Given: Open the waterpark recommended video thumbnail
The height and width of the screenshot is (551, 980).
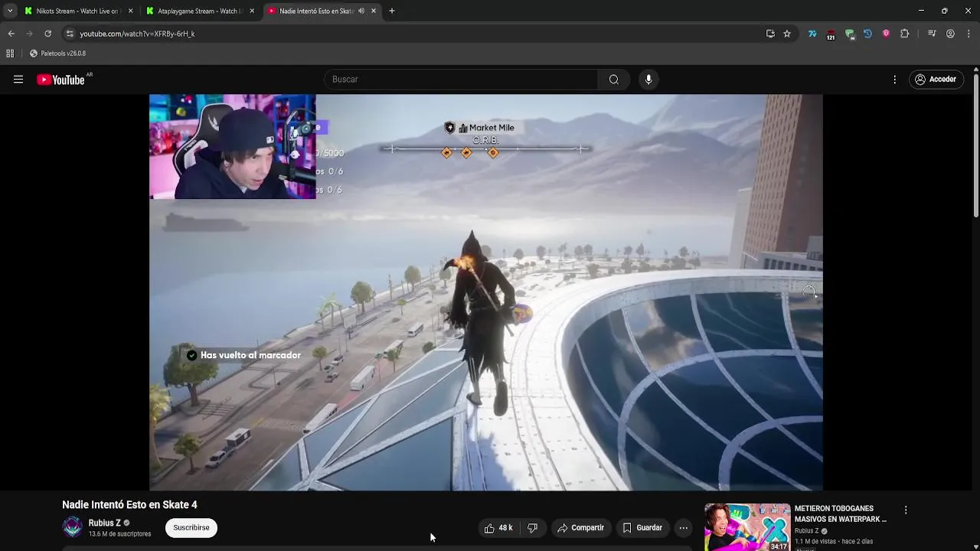Looking at the screenshot, I should (x=747, y=527).
